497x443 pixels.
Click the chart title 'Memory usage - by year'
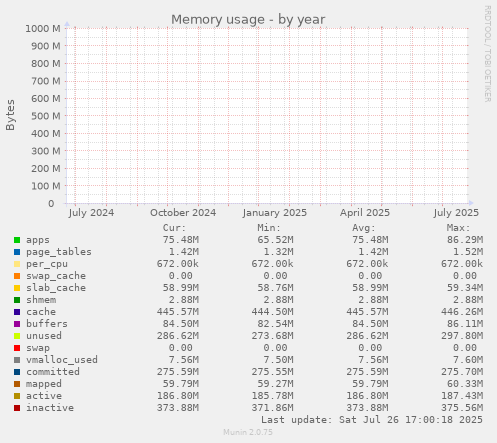point(248,20)
